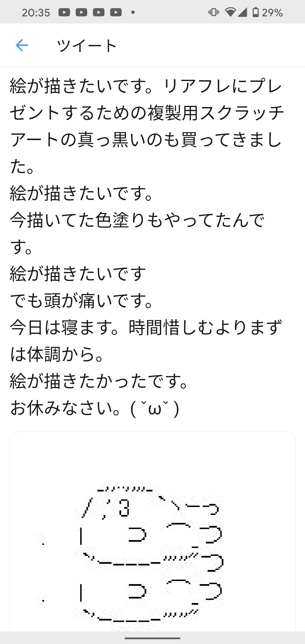Tap the third YouTube notification icon
This screenshot has height=644, width=305.
99,12
